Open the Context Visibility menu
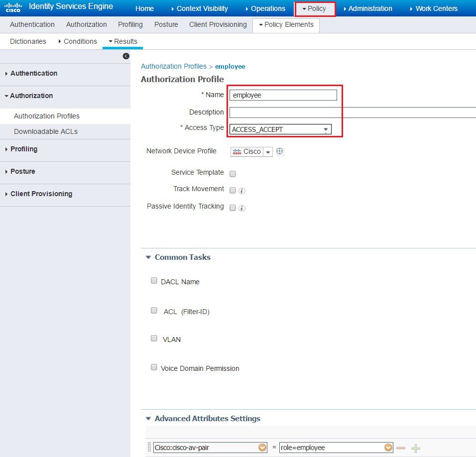This screenshot has width=476, height=457. [x=200, y=8]
